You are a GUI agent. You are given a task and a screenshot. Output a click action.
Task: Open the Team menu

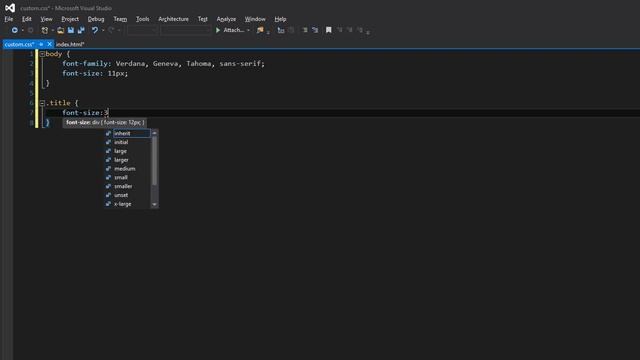click(x=120, y=19)
